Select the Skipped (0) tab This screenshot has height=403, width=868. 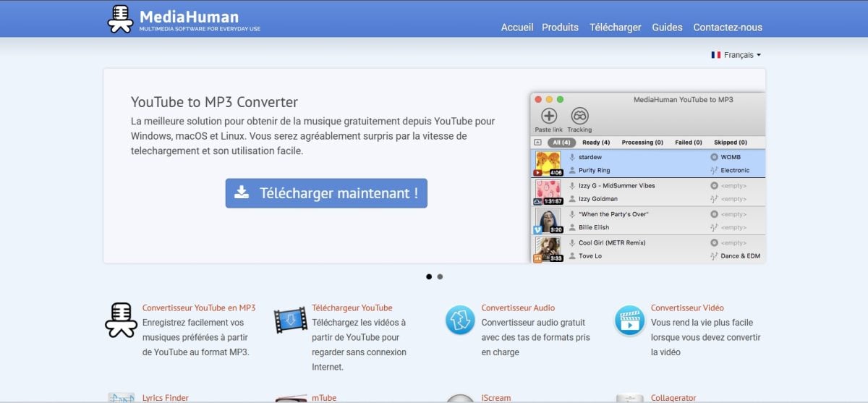click(731, 143)
